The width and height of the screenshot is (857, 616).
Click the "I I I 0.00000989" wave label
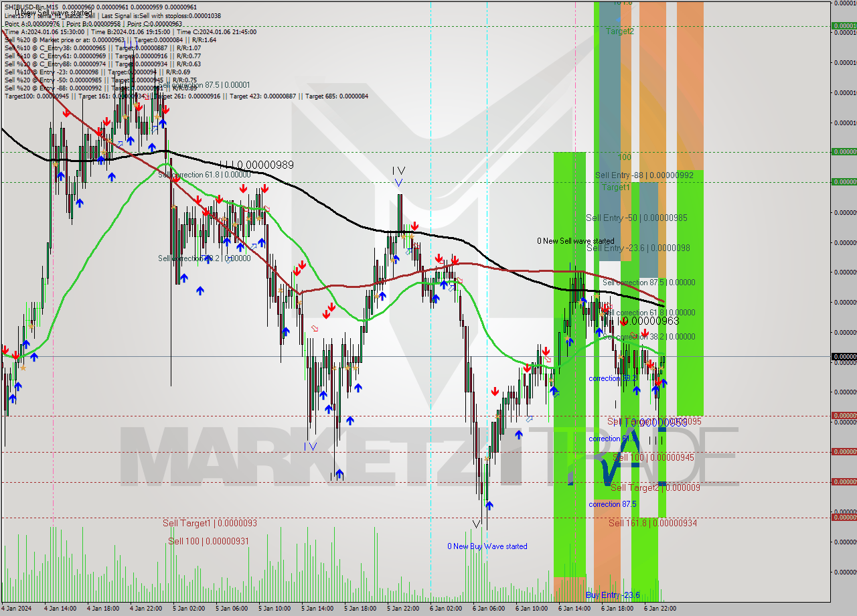tap(256, 165)
